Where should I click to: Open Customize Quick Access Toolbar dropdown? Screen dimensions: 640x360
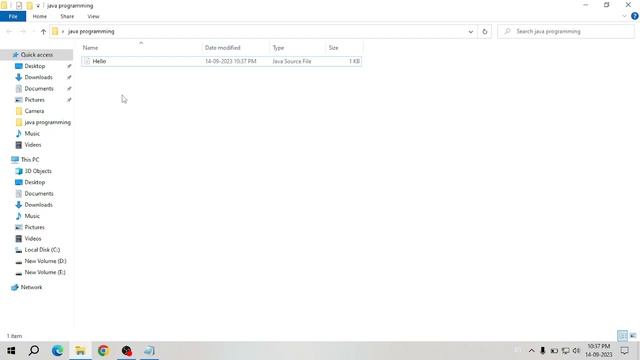38,6
